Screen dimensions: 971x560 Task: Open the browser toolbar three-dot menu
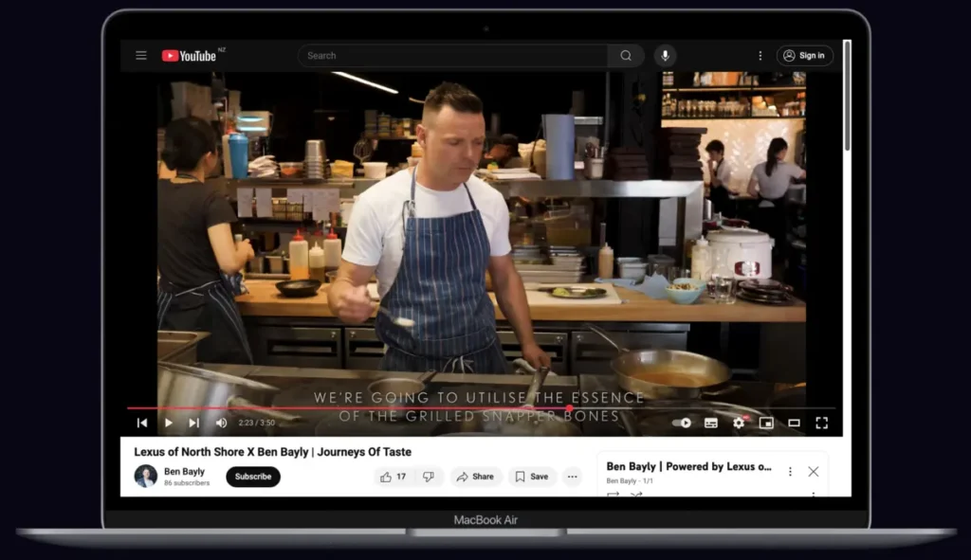click(760, 55)
